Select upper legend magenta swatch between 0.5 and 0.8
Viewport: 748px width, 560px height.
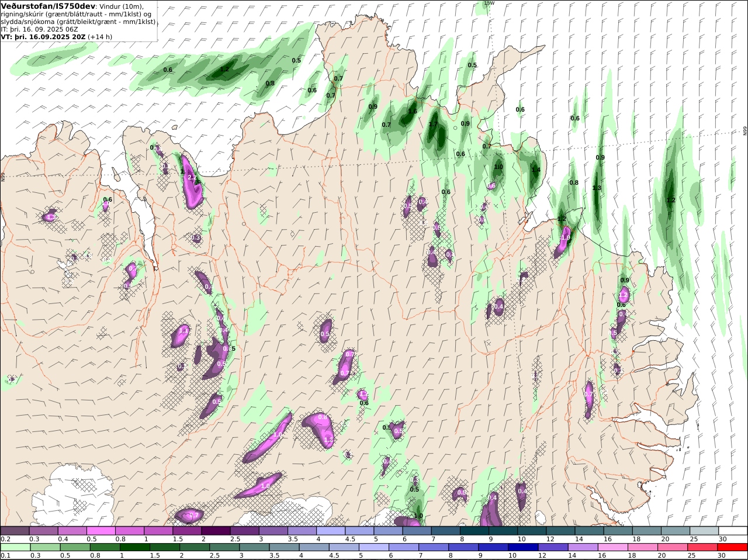click(101, 531)
